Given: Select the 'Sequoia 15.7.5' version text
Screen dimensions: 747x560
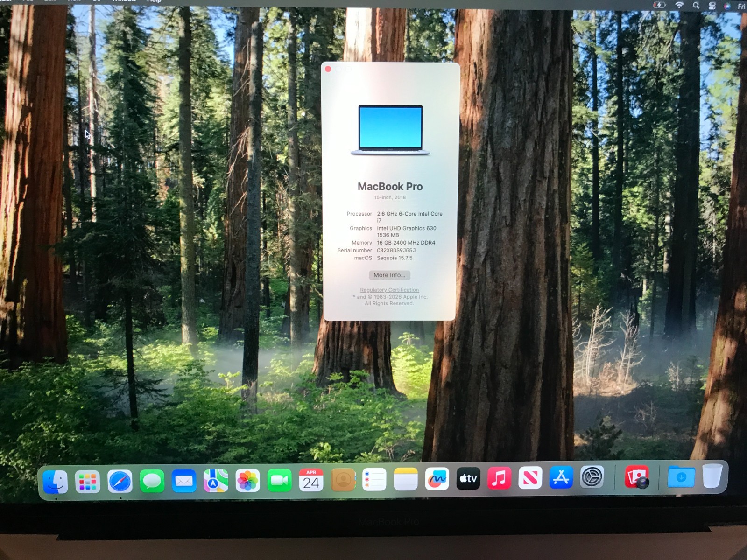Looking at the screenshot, I should point(395,258).
